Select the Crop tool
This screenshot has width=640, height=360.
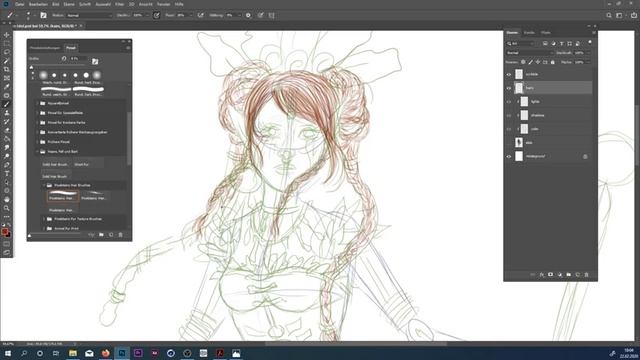[7, 69]
